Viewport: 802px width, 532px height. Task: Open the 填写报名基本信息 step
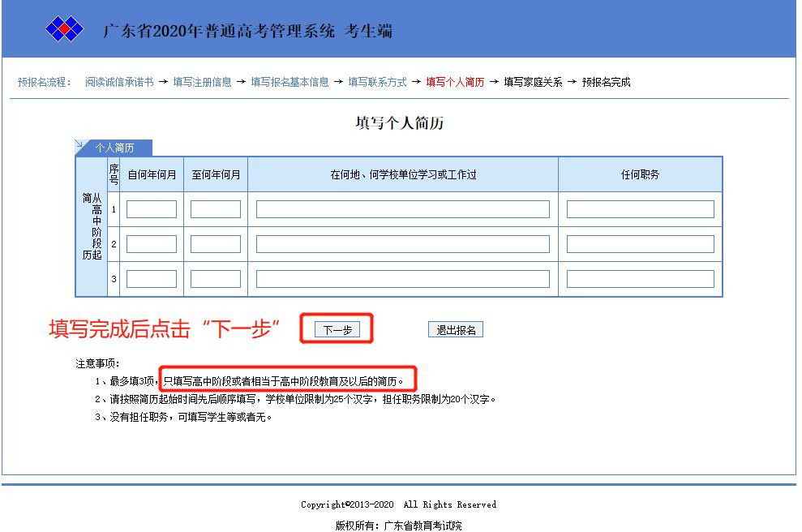(x=289, y=82)
